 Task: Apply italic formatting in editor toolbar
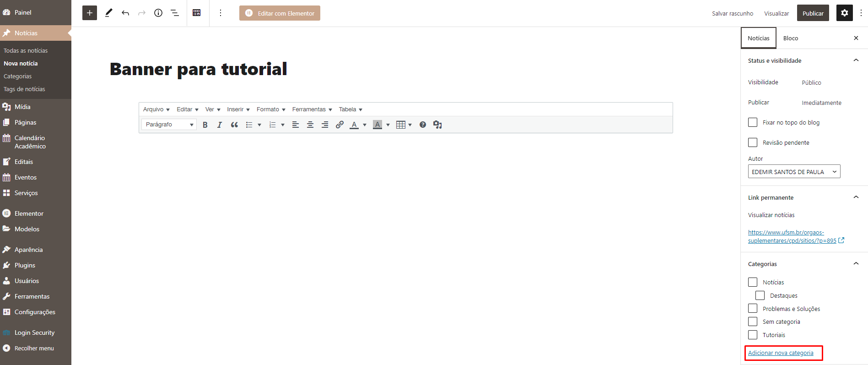click(x=220, y=125)
